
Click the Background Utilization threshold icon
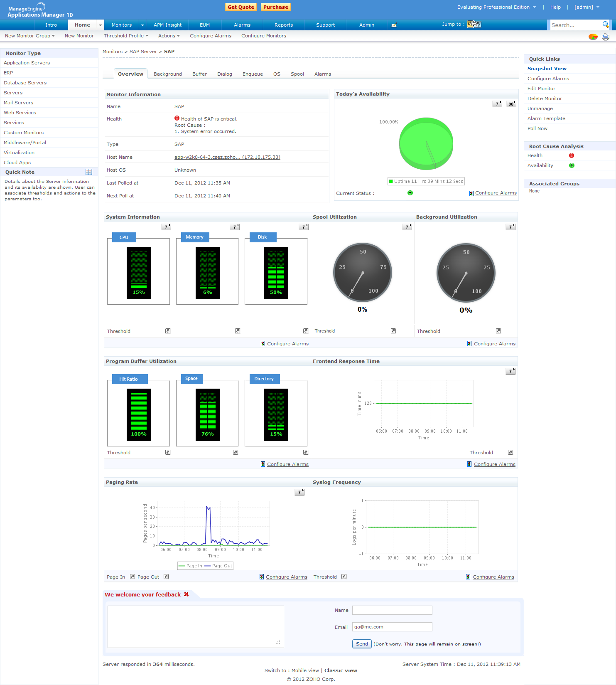498,331
